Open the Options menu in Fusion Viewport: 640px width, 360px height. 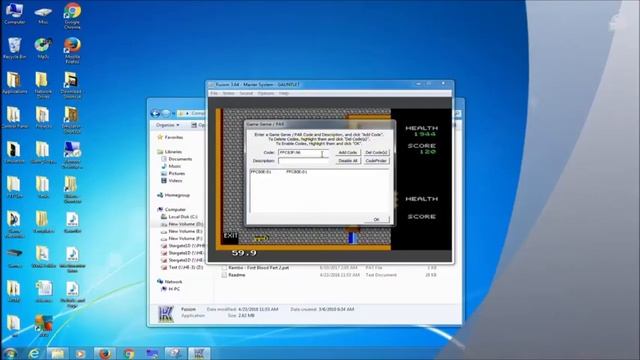[x=266, y=93]
